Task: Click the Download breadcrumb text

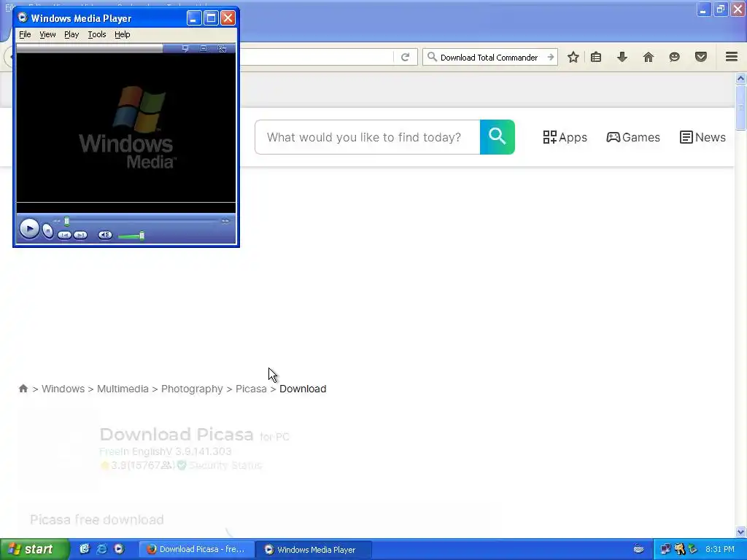Action: click(303, 389)
